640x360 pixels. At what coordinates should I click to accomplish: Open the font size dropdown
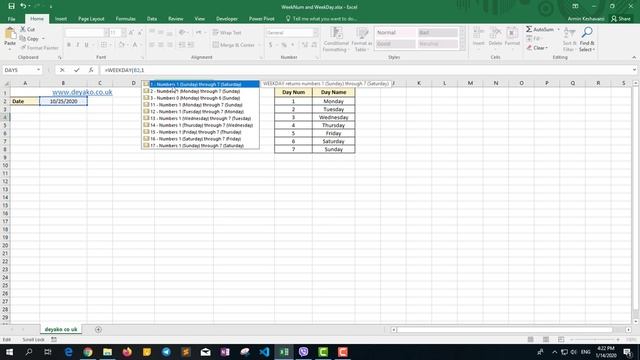pyautogui.click(x=124, y=33)
